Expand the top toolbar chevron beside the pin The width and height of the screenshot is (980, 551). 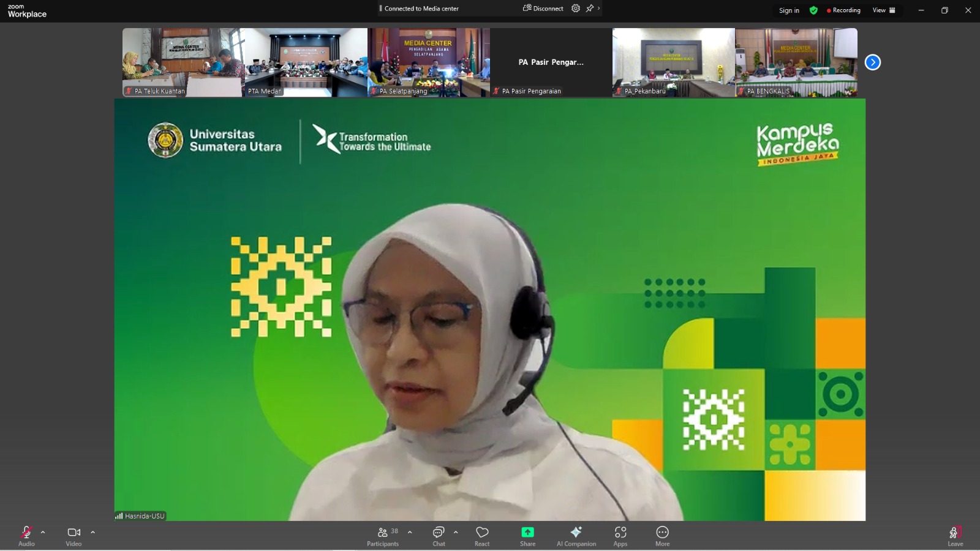pyautogui.click(x=598, y=9)
